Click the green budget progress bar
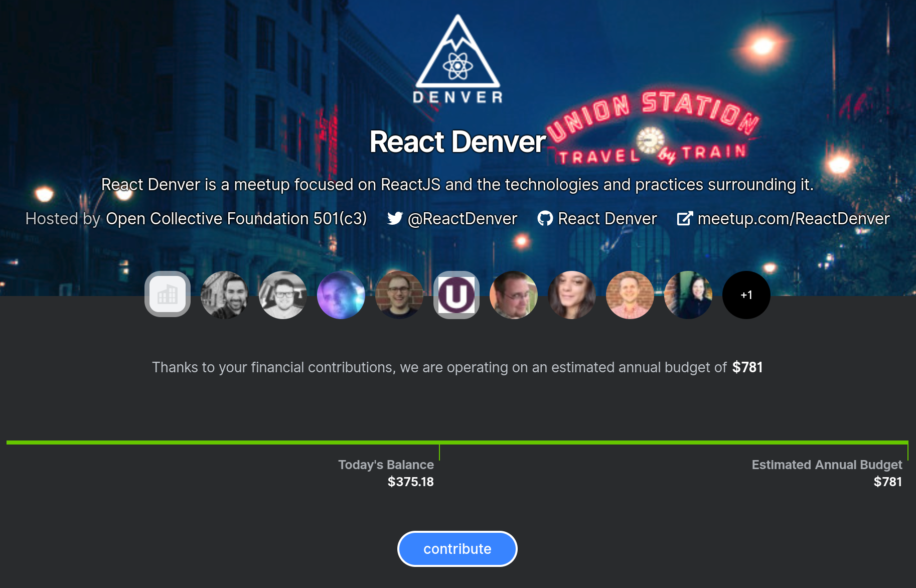This screenshot has width=916, height=588. (x=457, y=443)
